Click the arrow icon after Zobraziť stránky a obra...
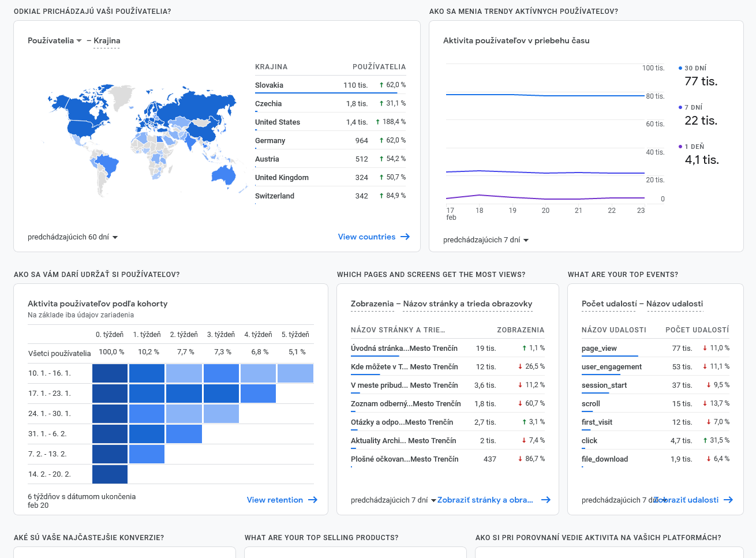 coord(545,500)
